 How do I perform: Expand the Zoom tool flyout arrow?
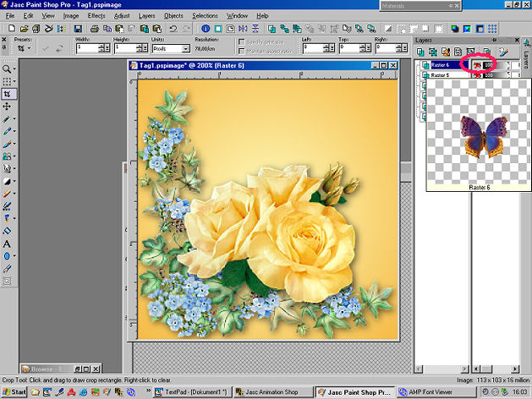(14, 69)
